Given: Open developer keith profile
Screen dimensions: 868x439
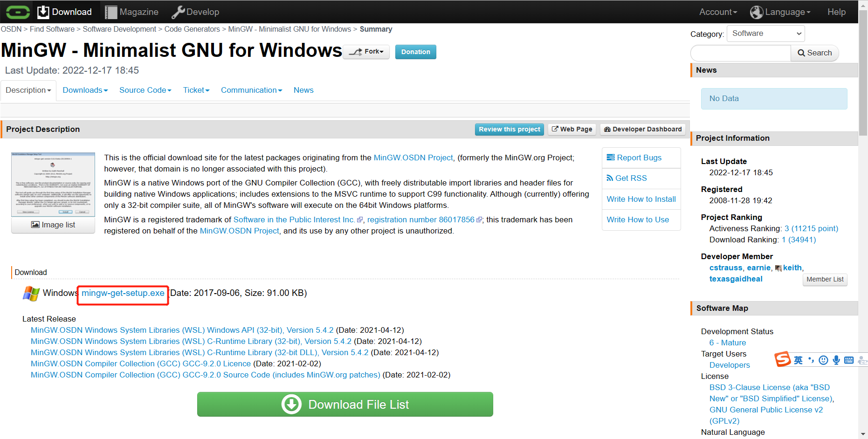Looking at the screenshot, I should pyautogui.click(x=792, y=268).
